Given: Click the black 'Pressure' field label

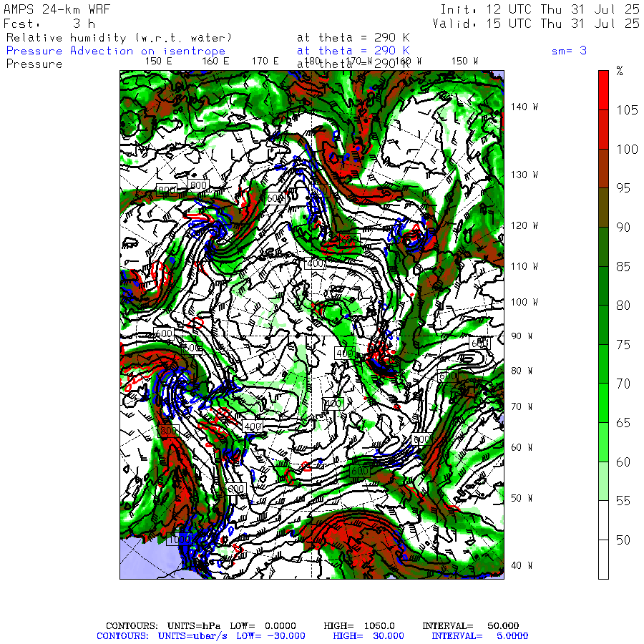Looking at the screenshot, I should (34, 64).
